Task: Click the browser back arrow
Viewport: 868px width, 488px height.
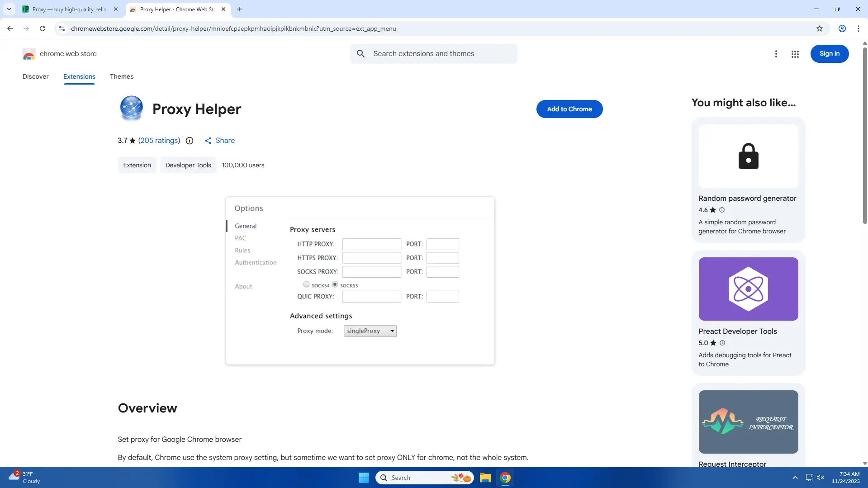Action: point(10,28)
